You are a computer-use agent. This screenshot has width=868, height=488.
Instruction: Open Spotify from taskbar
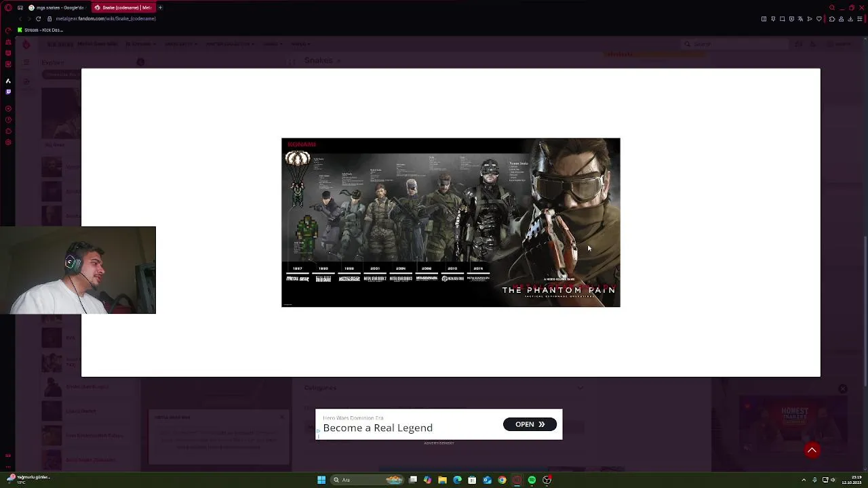532,480
